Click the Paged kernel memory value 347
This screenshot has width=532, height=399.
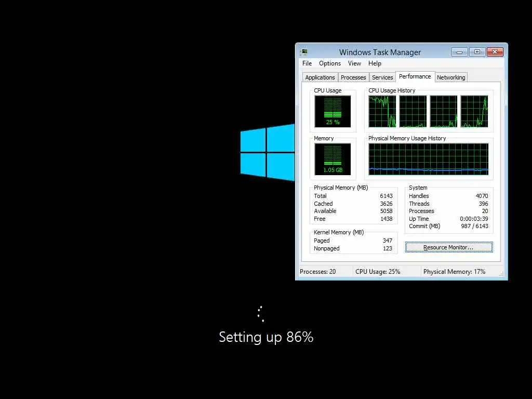pyautogui.click(x=388, y=241)
